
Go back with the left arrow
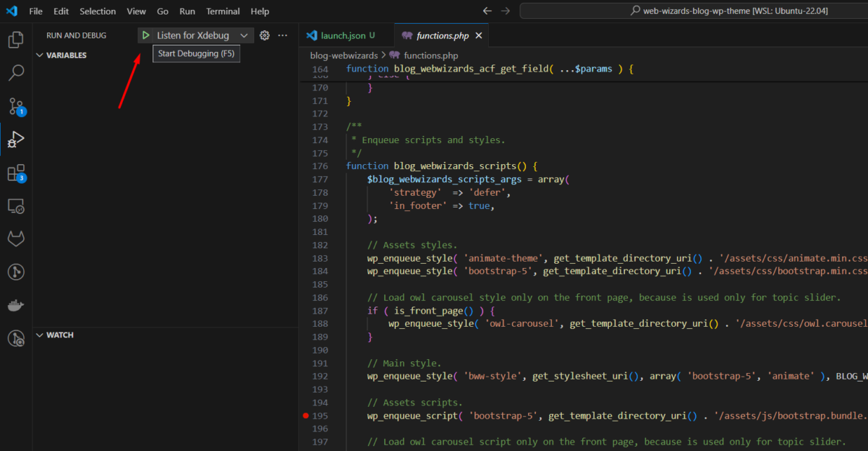point(488,11)
